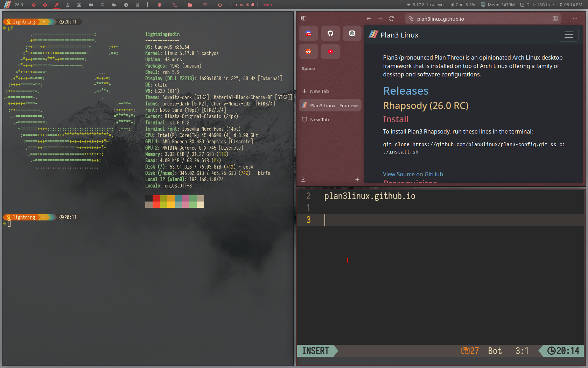Open the pinned GitHub shortcut

point(330,34)
